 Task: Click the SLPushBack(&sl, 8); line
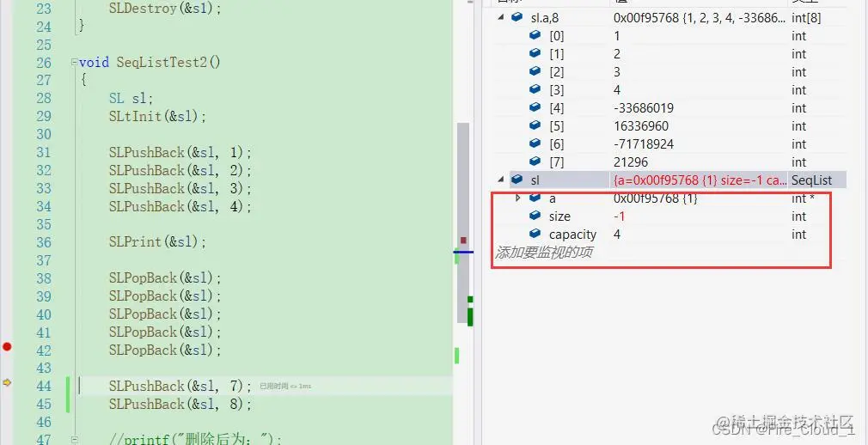pos(180,404)
